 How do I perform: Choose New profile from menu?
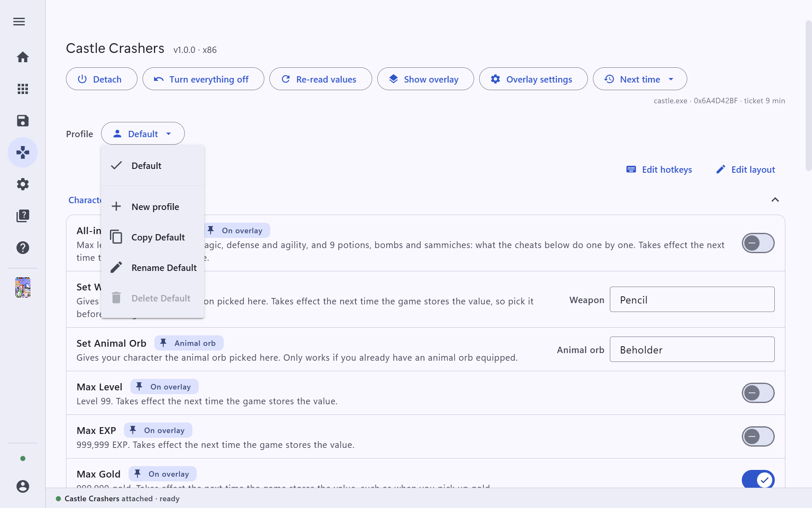pos(153,207)
